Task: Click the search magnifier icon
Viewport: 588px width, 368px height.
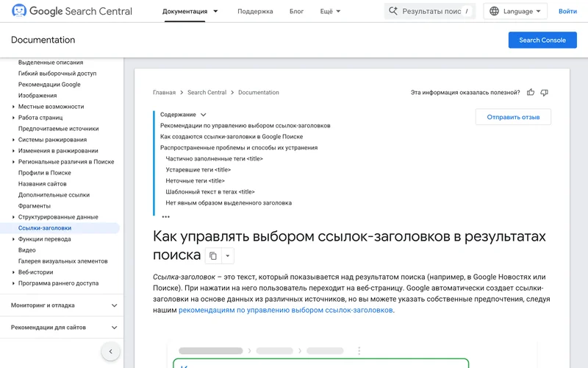Action: pos(393,11)
